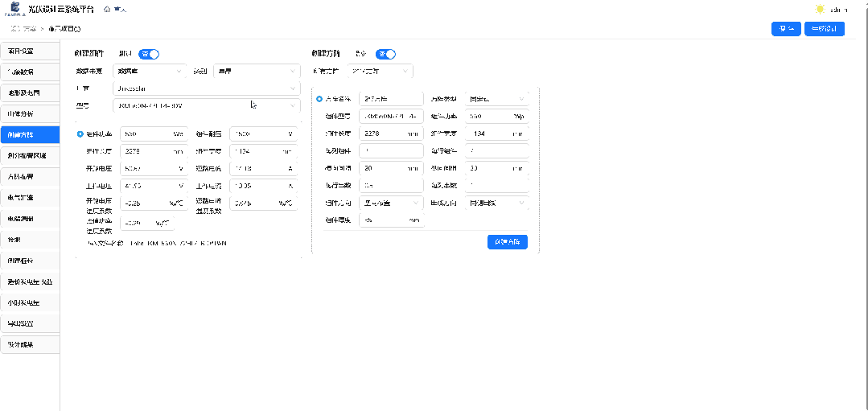Image resolution: width=868 pixels, height=411 pixels.
Task: Open the data source dropdown in module panel
Action: pyautogui.click(x=150, y=72)
